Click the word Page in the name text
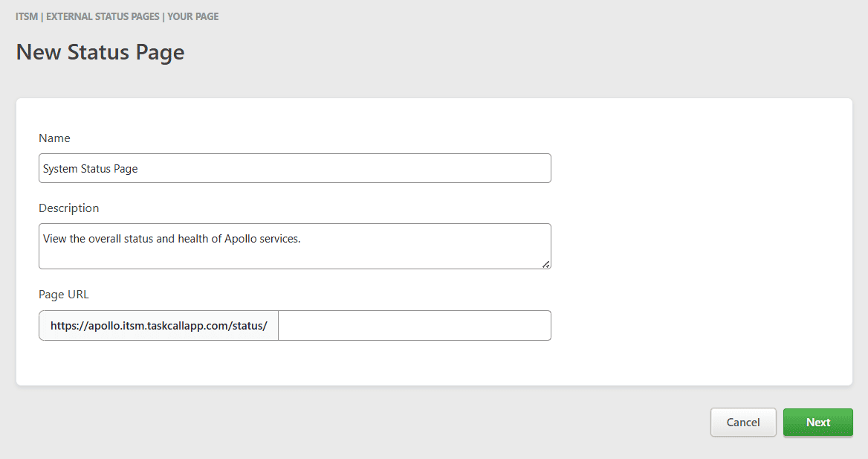This screenshot has width=868, height=459. (126, 169)
